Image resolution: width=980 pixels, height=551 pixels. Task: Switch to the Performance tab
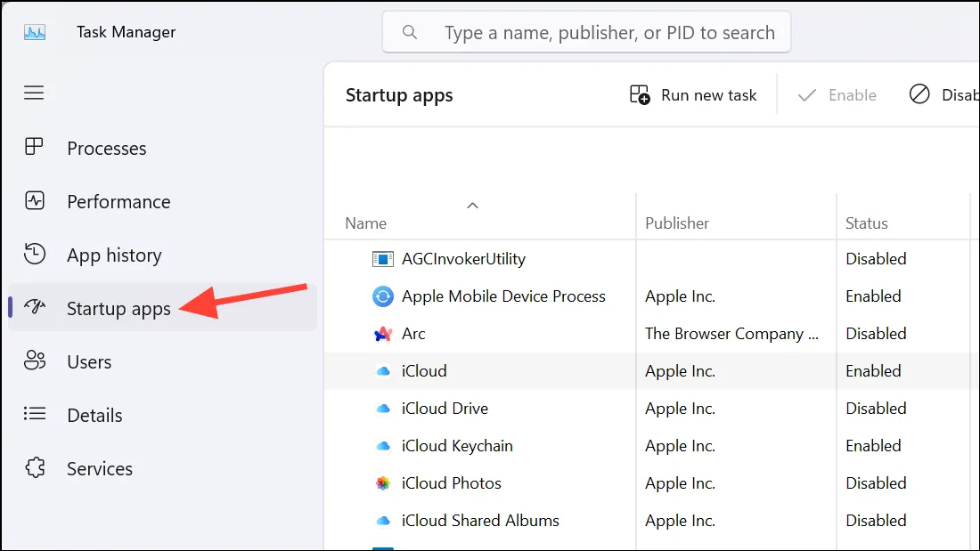pyautogui.click(x=162, y=201)
